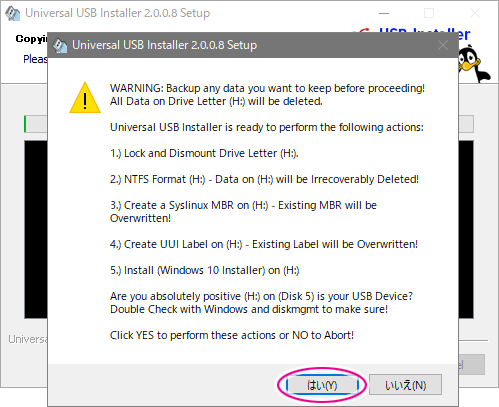Image resolution: width=499 pixels, height=407 pixels.
Task: Click the Install (Windows 10 Installer) line
Action: [205, 270]
